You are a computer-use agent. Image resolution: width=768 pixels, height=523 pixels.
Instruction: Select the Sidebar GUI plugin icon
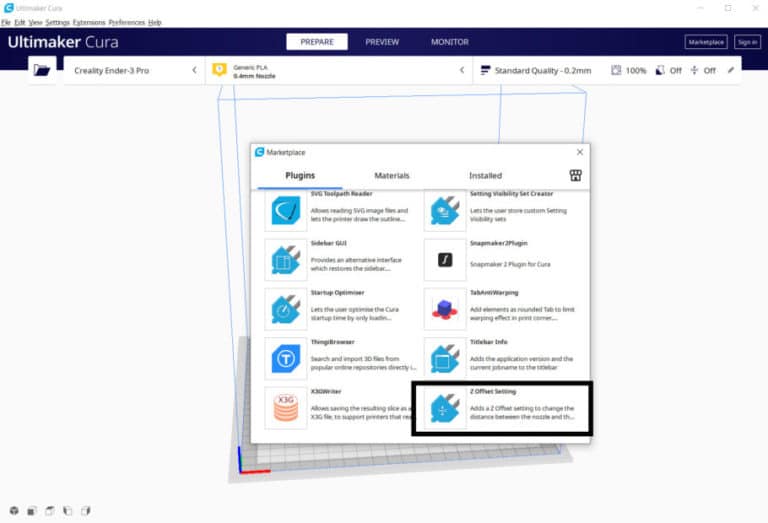286,259
